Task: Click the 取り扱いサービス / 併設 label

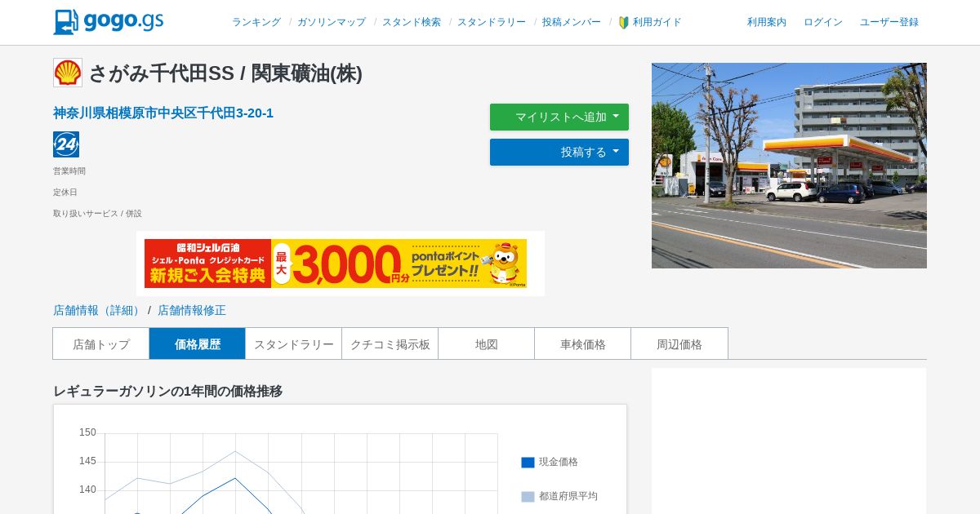Action: coord(97,213)
